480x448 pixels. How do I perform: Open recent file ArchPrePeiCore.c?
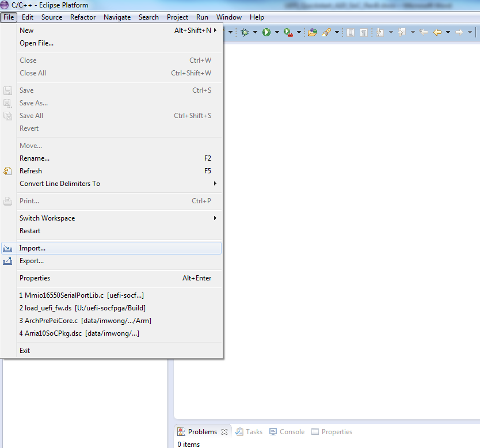112,321
